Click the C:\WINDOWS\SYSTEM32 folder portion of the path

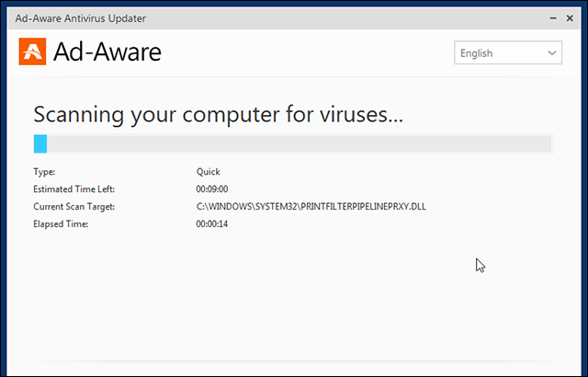click(247, 207)
